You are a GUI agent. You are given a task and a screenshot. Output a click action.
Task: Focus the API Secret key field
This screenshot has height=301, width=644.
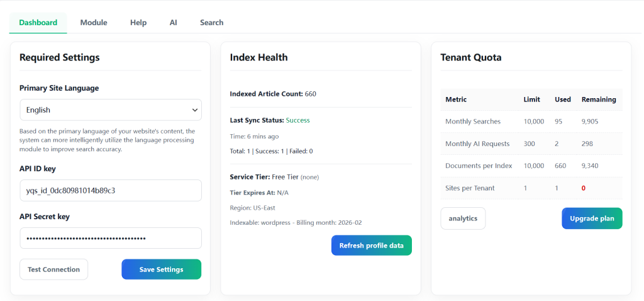111,238
